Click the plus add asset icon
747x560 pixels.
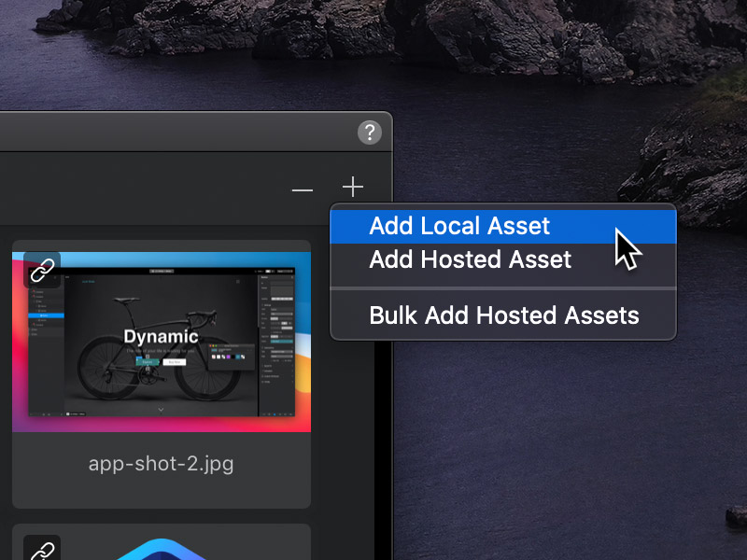pyautogui.click(x=353, y=187)
